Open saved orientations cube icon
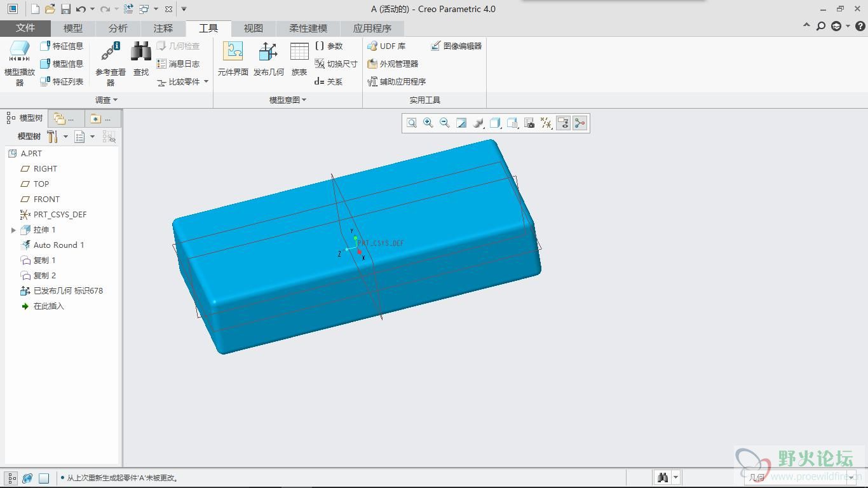 496,123
